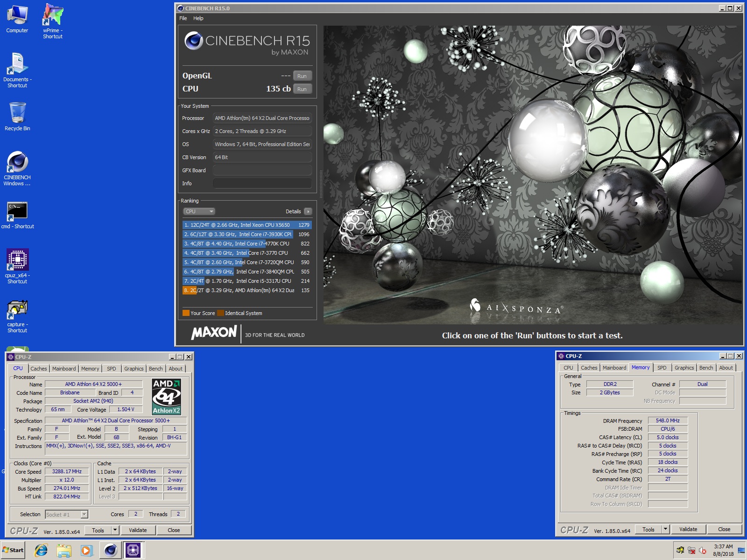
Task: Click the empty GFX Board field
Action: [262, 170]
